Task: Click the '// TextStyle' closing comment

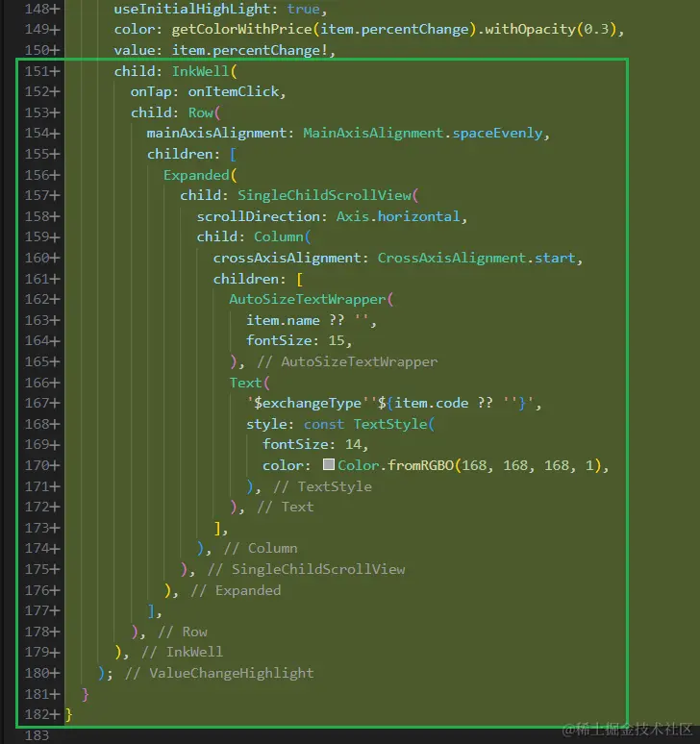Action: click(x=322, y=486)
